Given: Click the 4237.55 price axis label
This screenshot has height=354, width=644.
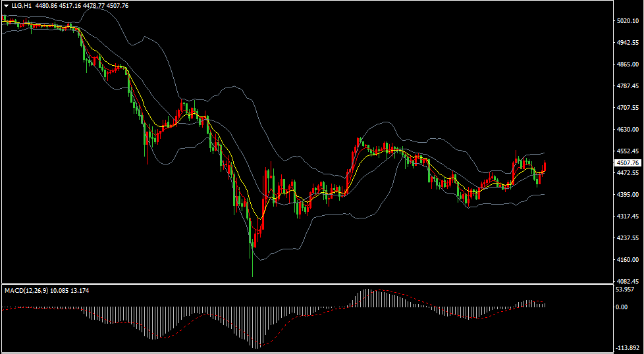Looking at the screenshot, I should pos(628,238).
